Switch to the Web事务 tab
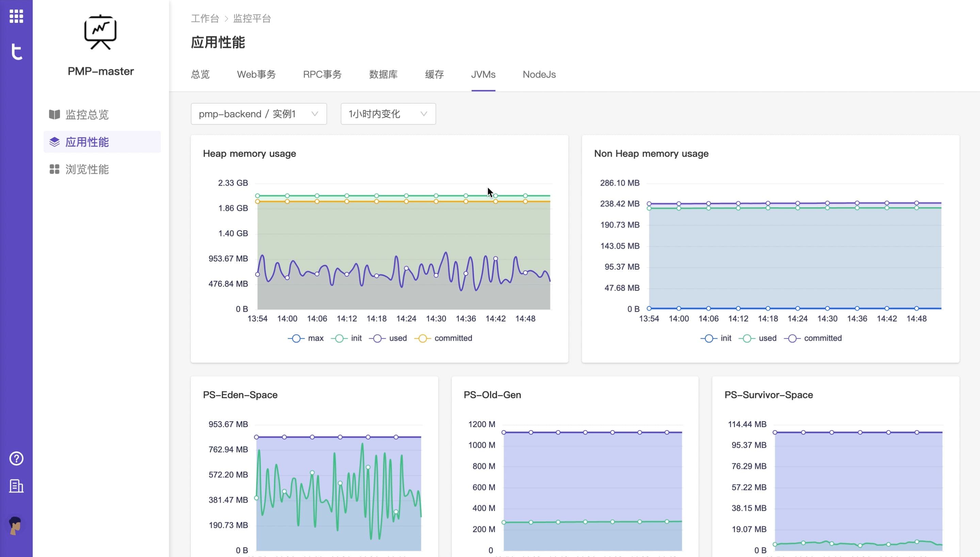Screen dimensions: 980x557 click(256, 74)
